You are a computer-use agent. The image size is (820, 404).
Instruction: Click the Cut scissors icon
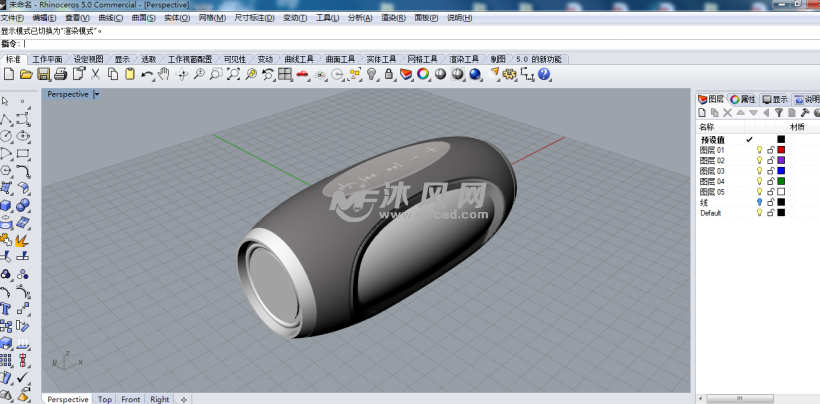(x=96, y=74)
